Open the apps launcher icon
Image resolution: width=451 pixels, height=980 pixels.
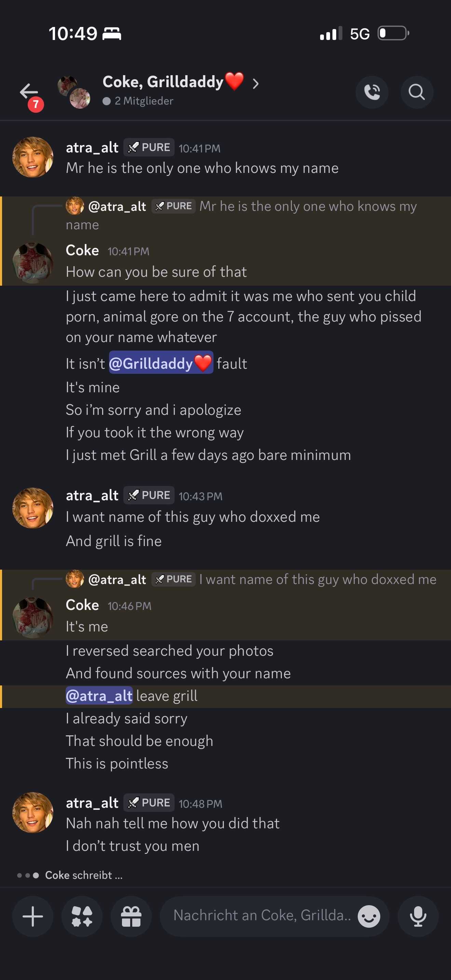(82, 916)
